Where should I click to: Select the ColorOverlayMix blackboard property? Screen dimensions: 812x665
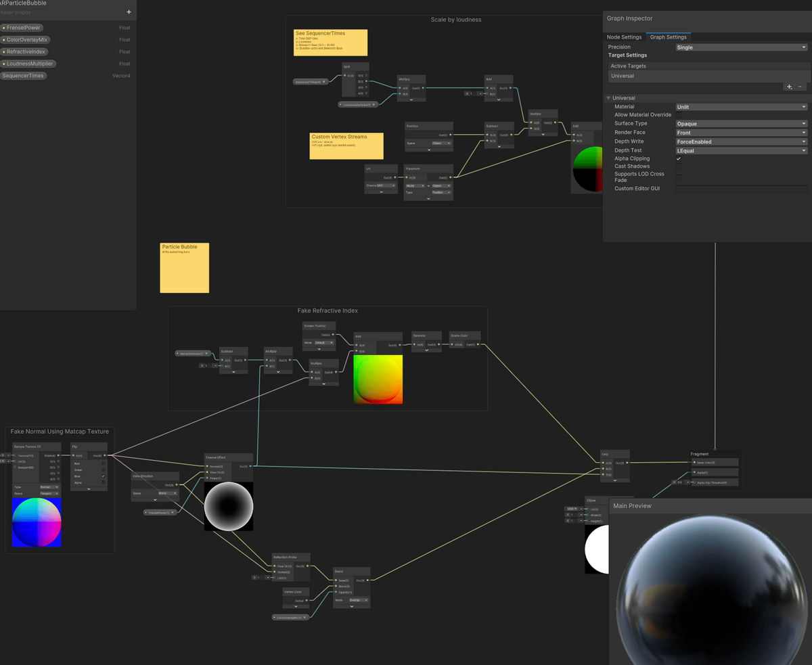coord(24,40)
